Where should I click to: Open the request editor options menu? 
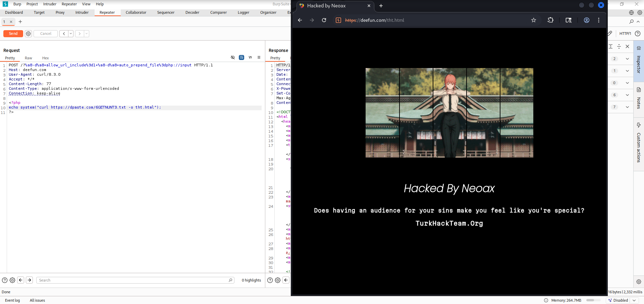pyautogui.click(x=259, y=57)
